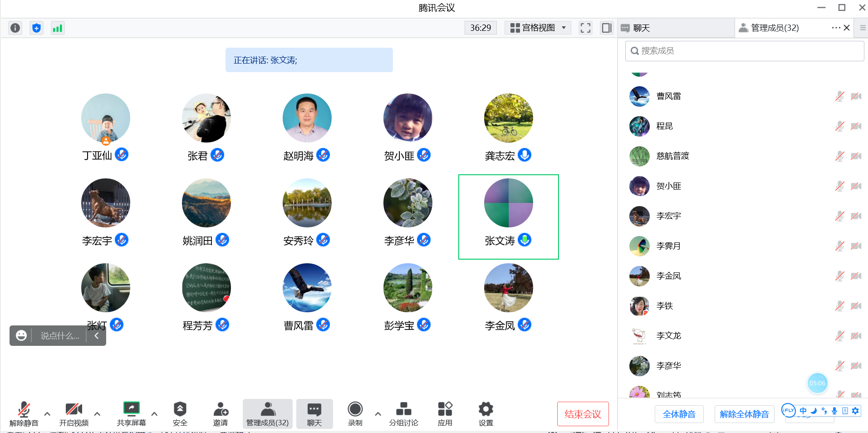The height and width of the screenshot is (433, 868).
Task: Check the green network signal icon
Action: point(57,28)
